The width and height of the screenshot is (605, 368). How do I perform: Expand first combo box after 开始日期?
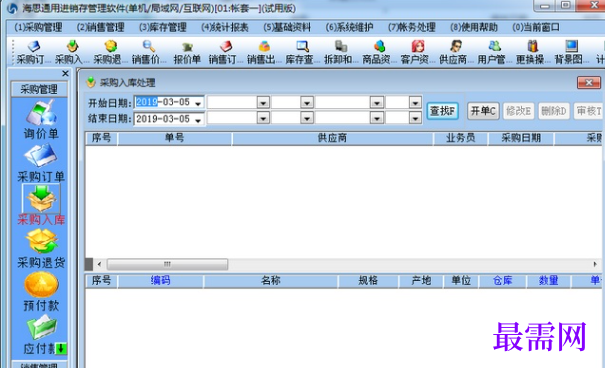pos(263,103)
